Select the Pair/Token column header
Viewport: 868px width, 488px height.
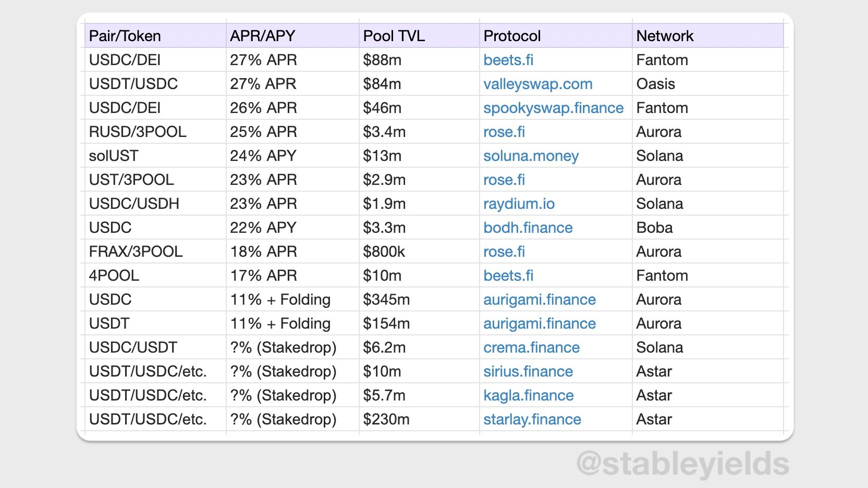(x=155, y=36)
